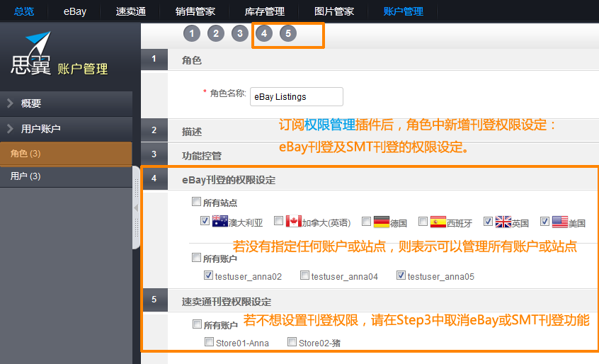Viewport: 599px width, 364px height.
Task: Click the Germany flag icon
Action: [381, 222]
